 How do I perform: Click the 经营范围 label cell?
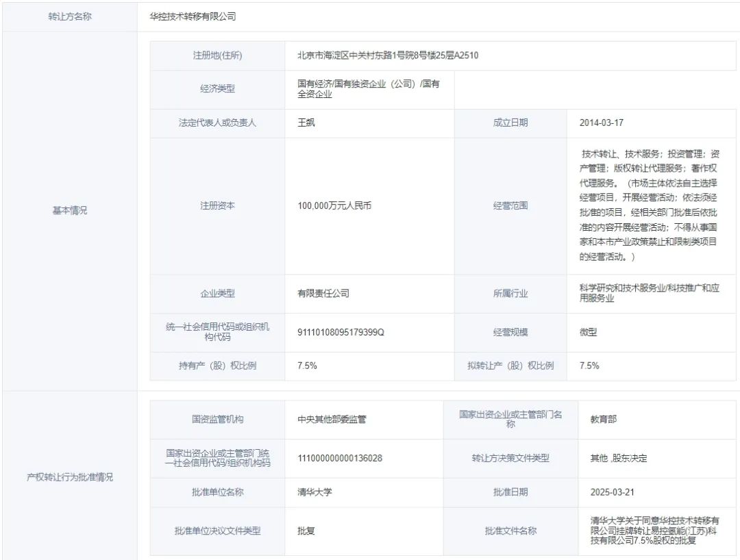click(x=510, y=205)
